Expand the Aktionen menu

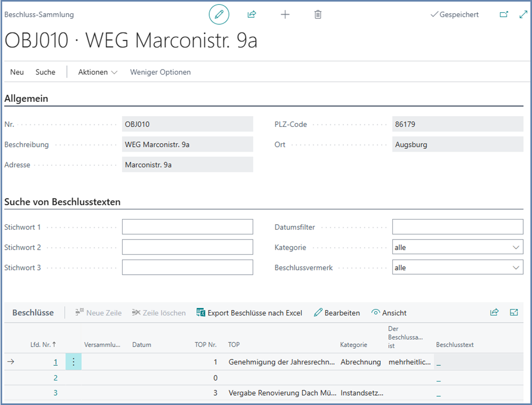pos(97,72)
